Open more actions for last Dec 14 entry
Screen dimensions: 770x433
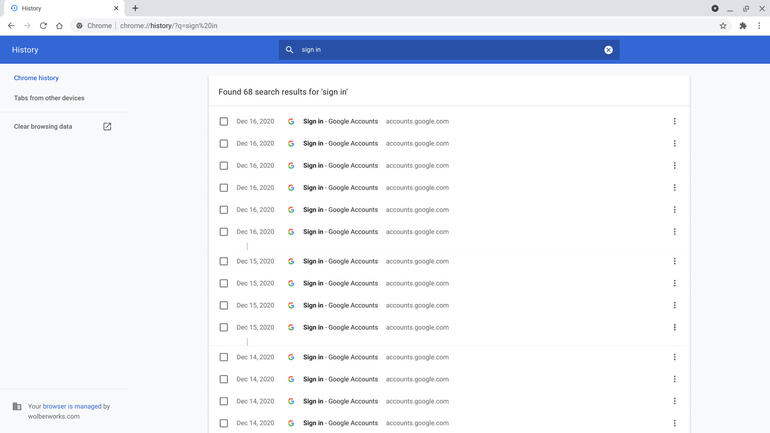coord(674,424)
